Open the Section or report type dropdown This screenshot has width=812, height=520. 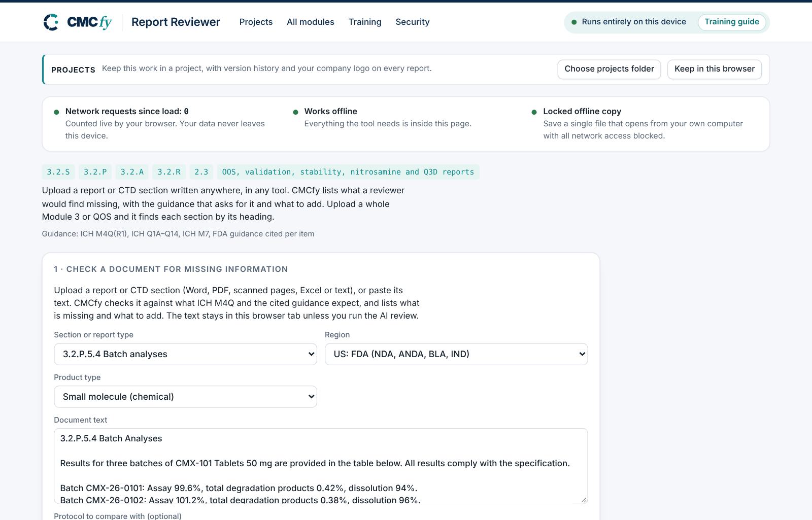(x=185, y=354)
